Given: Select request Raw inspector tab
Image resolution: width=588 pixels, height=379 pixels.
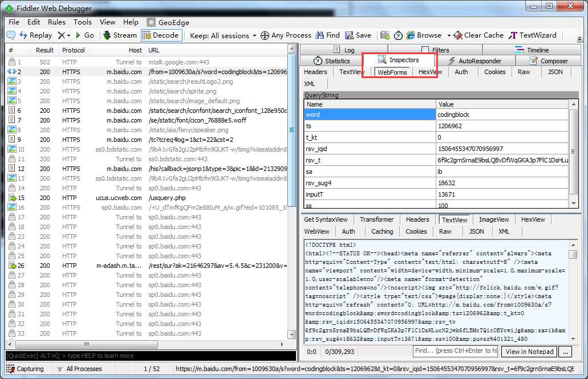Looking at the screenshot, I should pyautogui.click(x=524, y=72).
